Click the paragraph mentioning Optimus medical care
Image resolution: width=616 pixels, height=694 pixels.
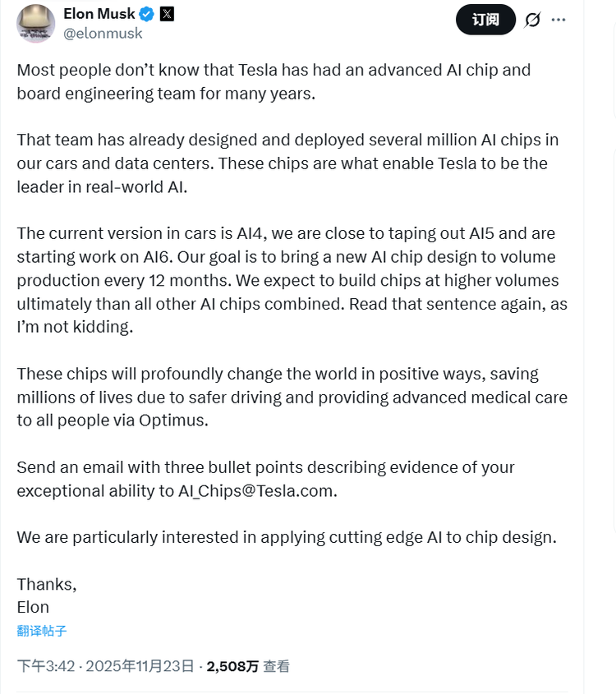click(x=292, y=397)
